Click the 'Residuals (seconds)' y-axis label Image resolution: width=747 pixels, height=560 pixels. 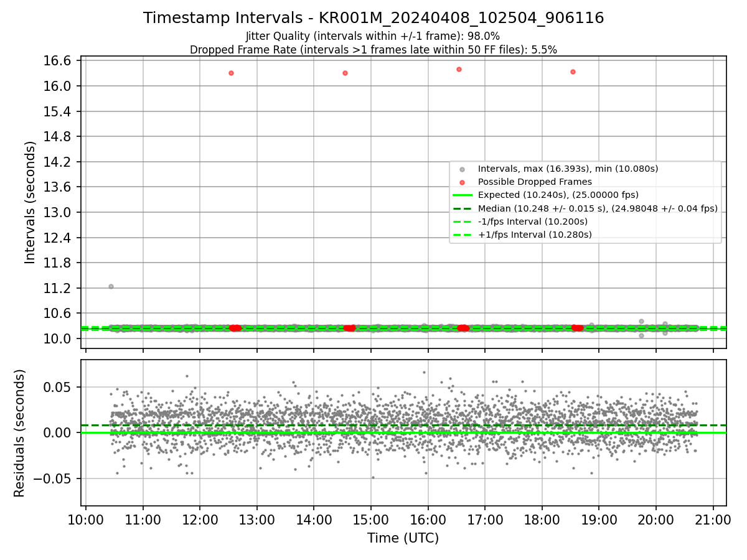20,433
